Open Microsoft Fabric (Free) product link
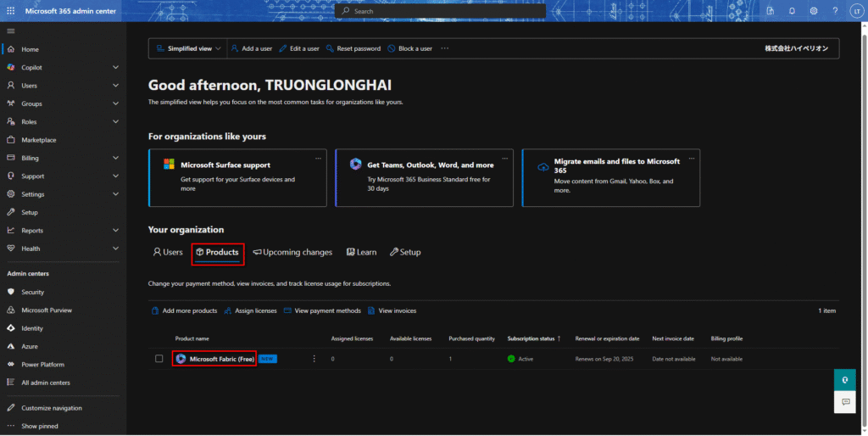This screenshot has height=436, width=868. [x=221, y=359]
